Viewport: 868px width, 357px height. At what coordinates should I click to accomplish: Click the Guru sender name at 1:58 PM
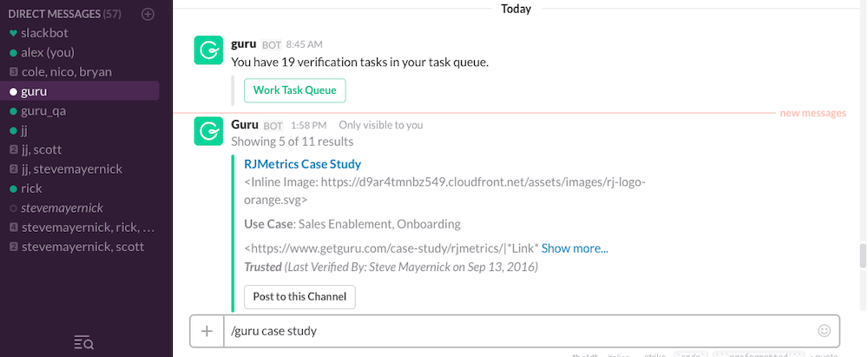244,125
